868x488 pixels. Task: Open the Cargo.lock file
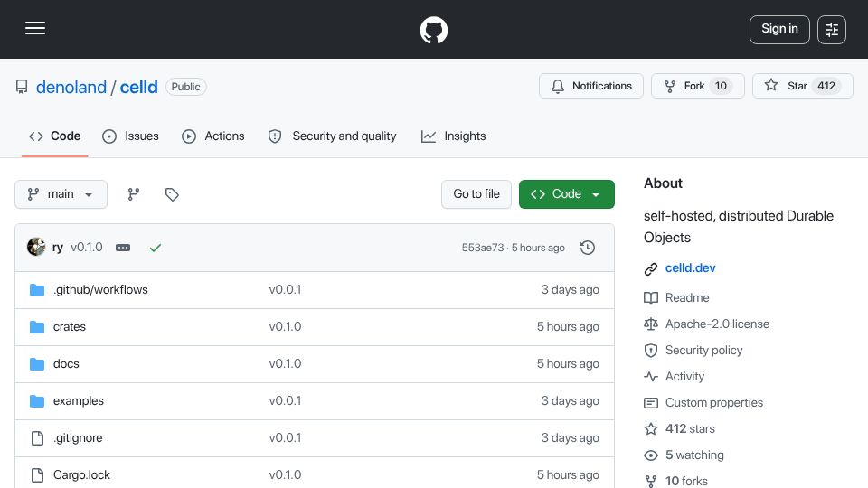[x=81, y=475]
